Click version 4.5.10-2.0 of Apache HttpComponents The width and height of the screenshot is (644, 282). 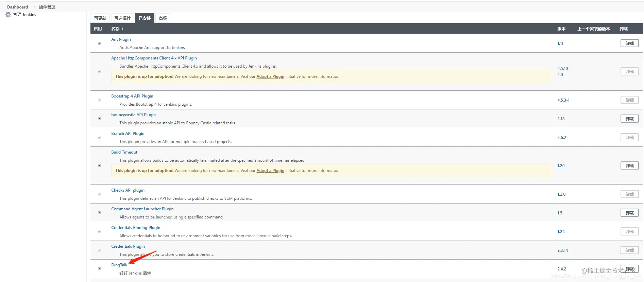(x=563, y=71)
